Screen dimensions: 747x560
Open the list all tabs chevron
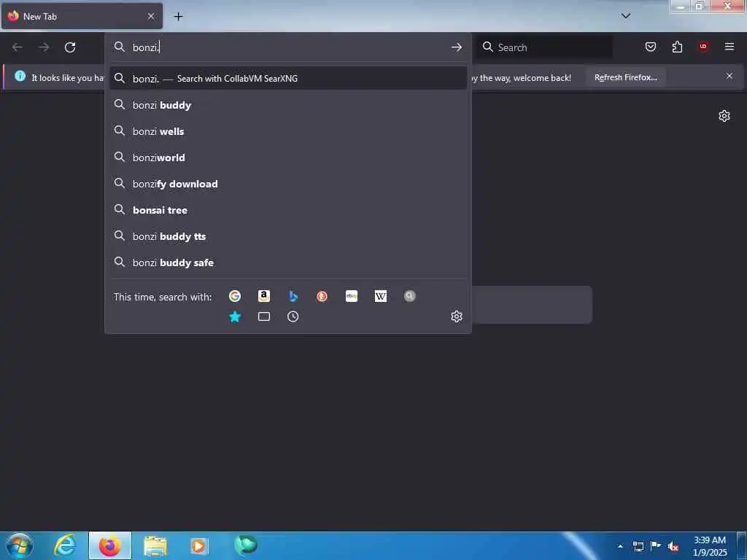(x=626, y=16)
